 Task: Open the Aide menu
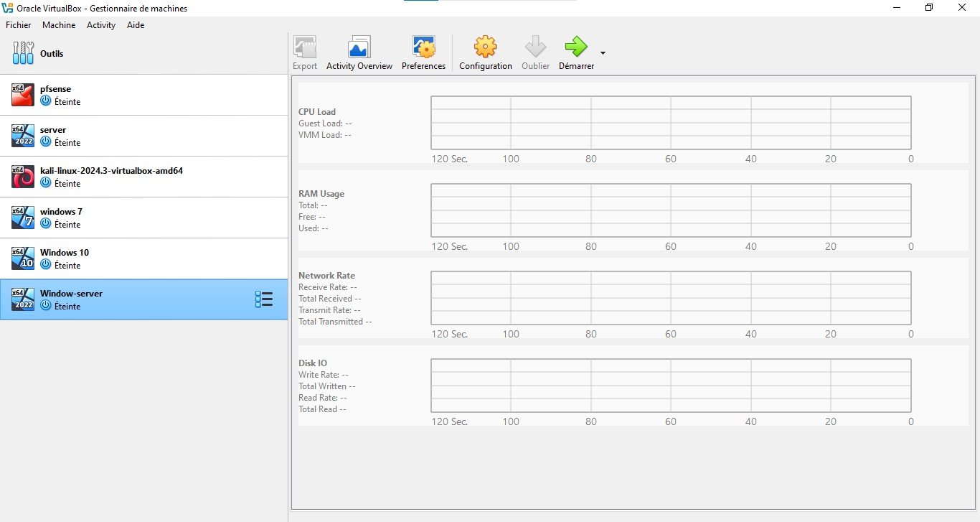click(136, 25)
